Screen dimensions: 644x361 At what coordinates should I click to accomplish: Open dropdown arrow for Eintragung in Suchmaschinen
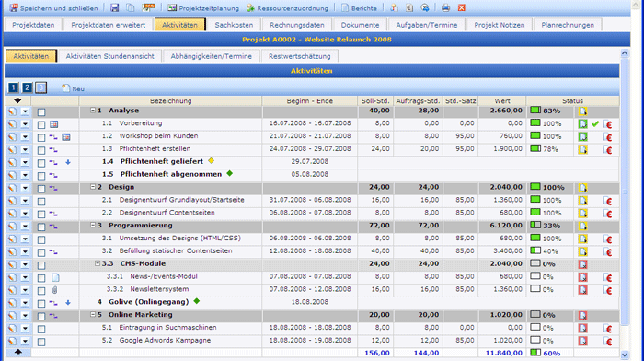click(x=25, y=329)
